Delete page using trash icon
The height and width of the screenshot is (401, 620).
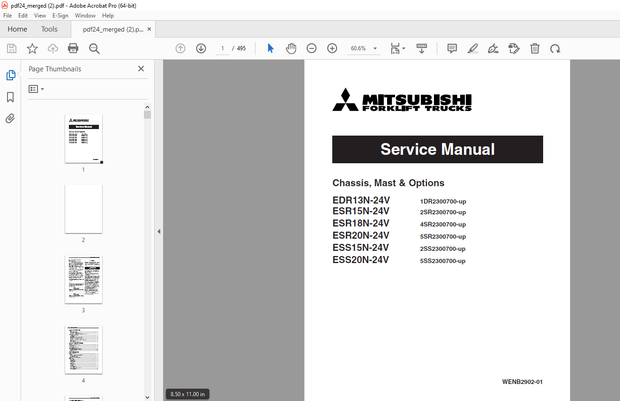tap(535, 48)
